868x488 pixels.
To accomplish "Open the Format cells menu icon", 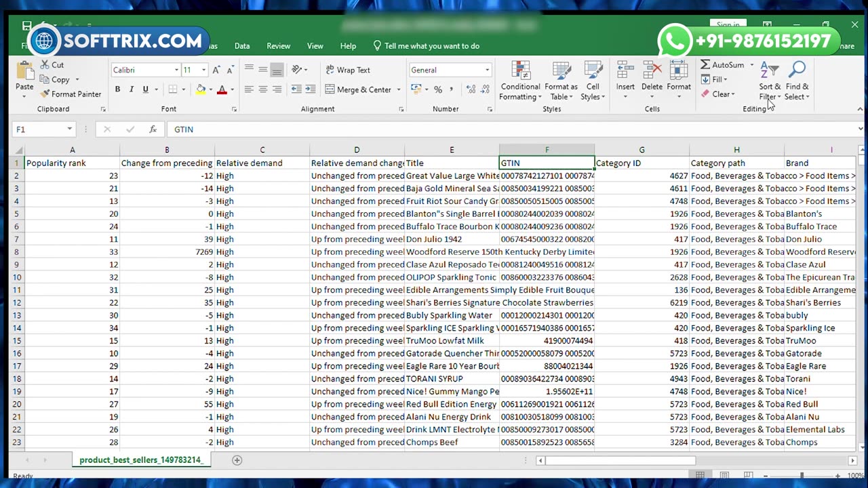I will [x=678, y=71].
